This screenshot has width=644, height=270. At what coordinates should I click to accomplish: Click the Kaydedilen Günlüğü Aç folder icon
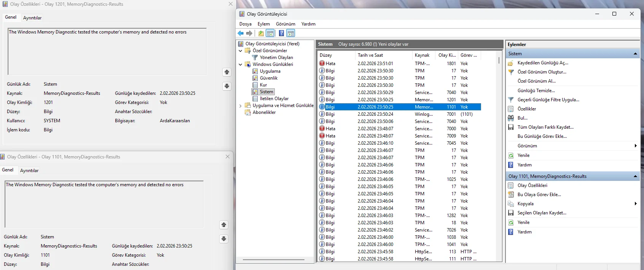(511, 63)
